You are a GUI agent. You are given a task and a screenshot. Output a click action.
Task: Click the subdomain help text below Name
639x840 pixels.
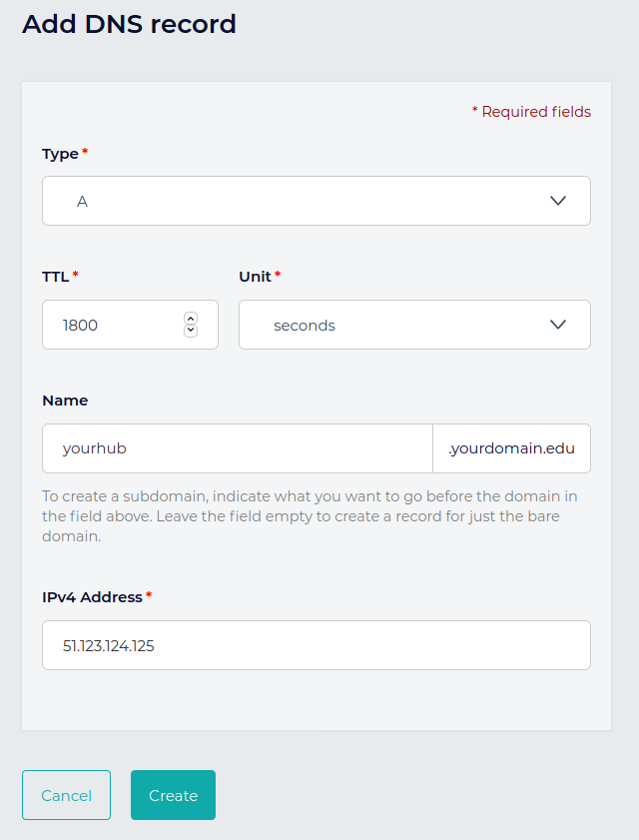coord(310,515)
